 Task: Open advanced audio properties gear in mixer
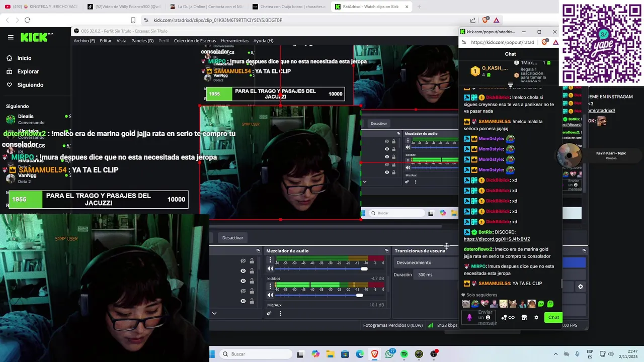click(269, 313)
